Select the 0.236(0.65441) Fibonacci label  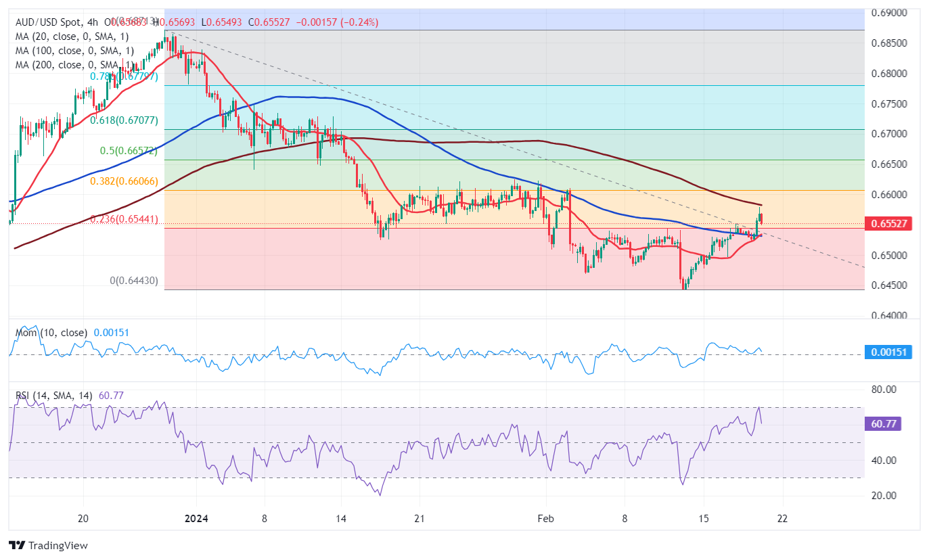coord(124,219)
